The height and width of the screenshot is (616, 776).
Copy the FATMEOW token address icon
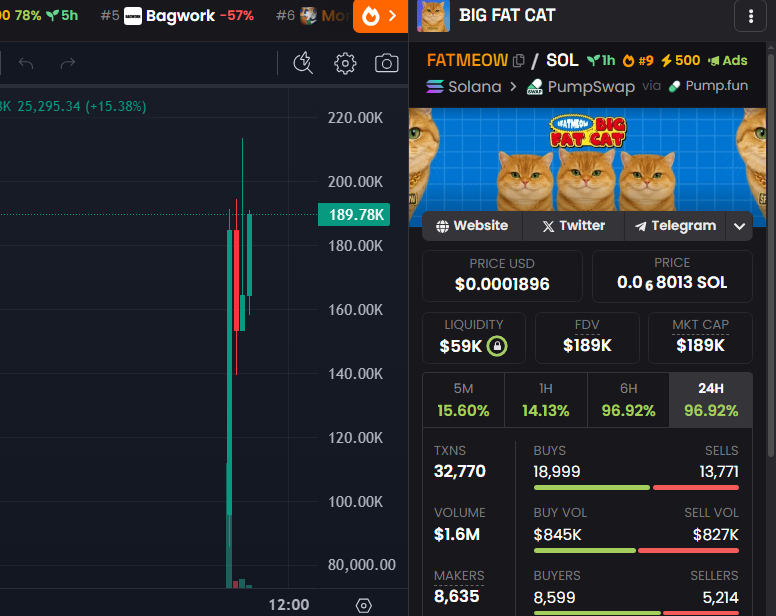coord(519,60)
